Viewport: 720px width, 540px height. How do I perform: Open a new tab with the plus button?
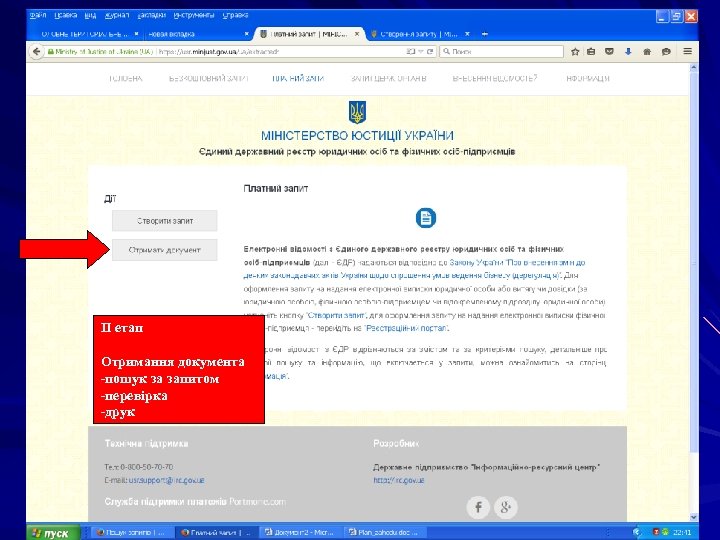(x=485, y=34)
